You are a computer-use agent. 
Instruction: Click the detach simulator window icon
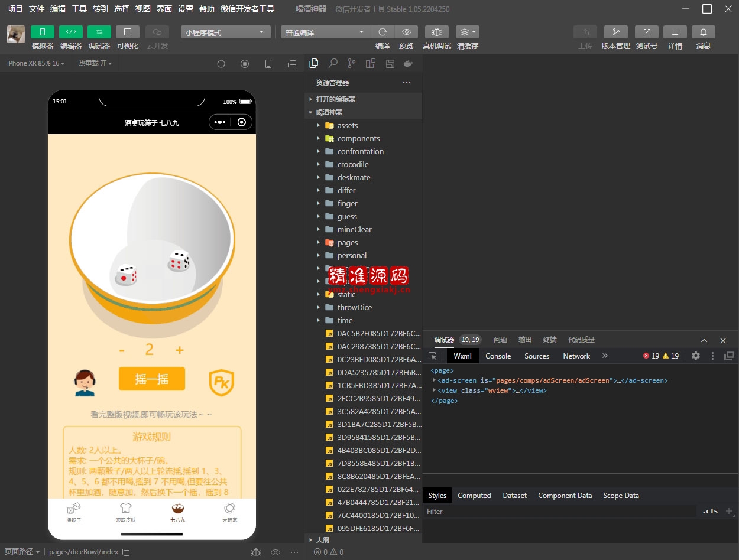292,64
